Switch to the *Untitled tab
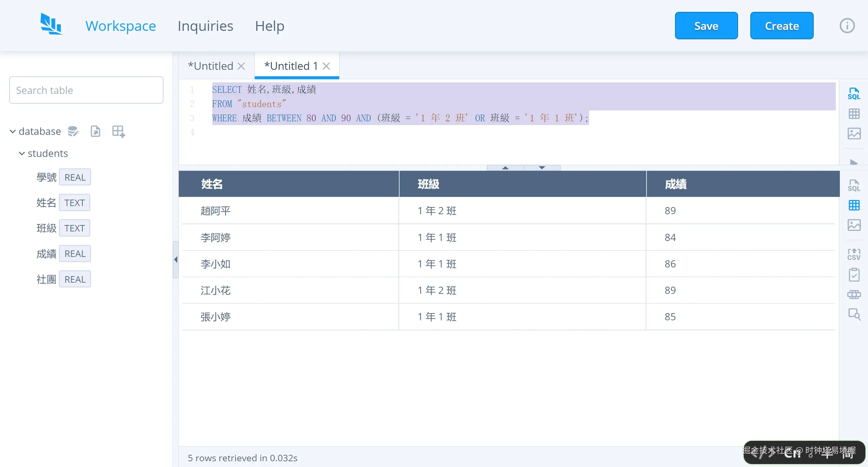 (x=211, y=66)
